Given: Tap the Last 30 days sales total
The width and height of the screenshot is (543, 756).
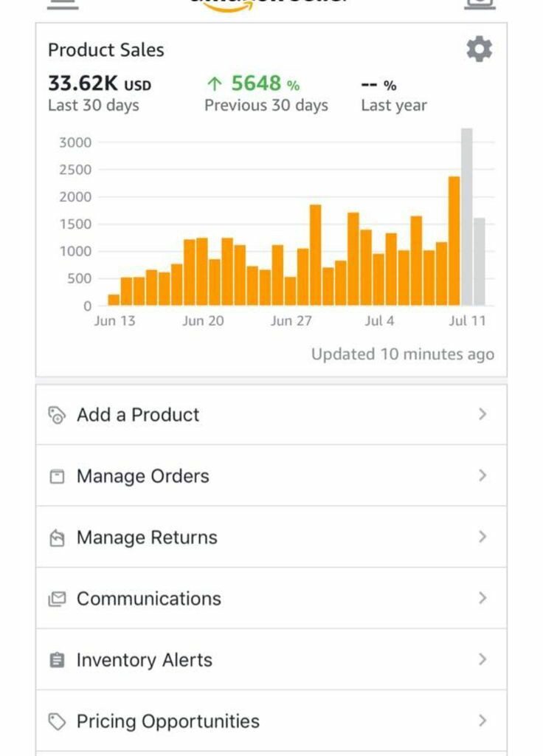Looking at the screenshot, I should click(100, 94).
